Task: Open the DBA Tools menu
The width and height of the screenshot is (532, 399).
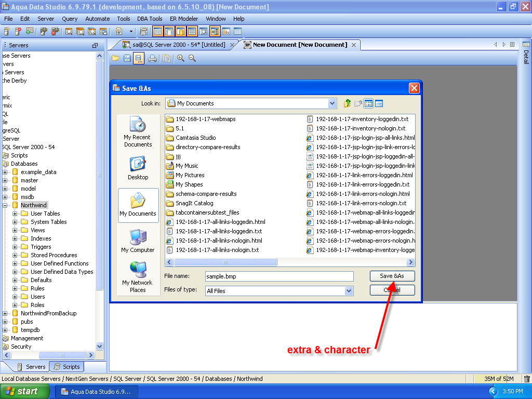Action: (150, 19)
